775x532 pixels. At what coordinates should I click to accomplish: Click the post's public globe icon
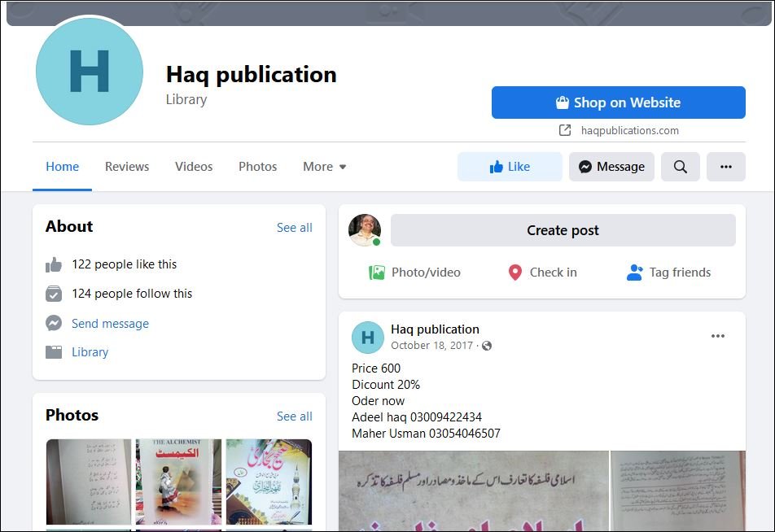pyautogui.click(x=487, y=346)
